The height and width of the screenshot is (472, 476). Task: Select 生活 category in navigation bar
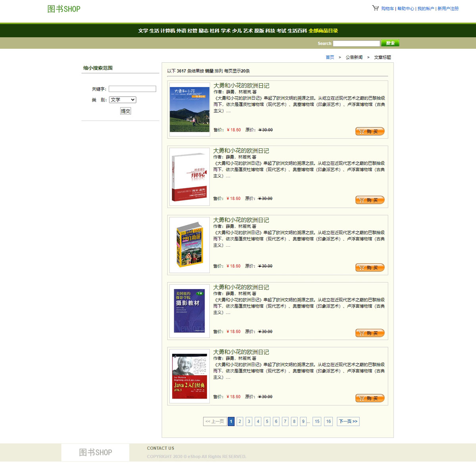pyautogui.click(x=154, y=31)
